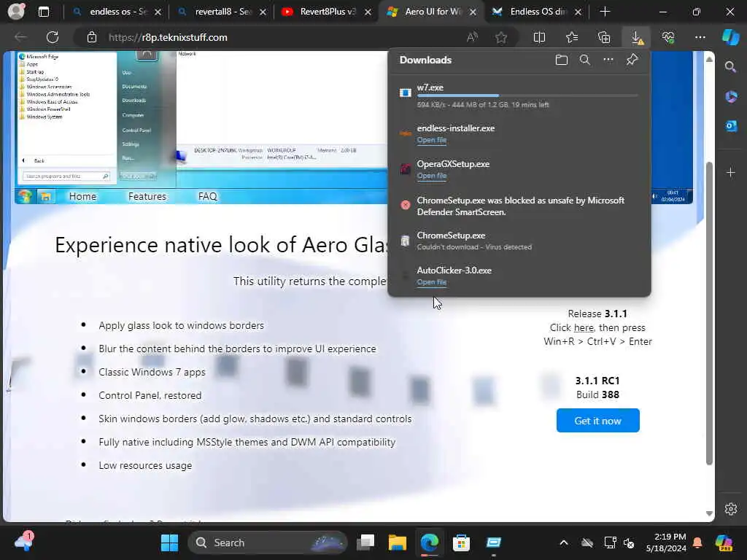Switch to Endless OS dim tab
747x560 pixels.
pos(536,12)
